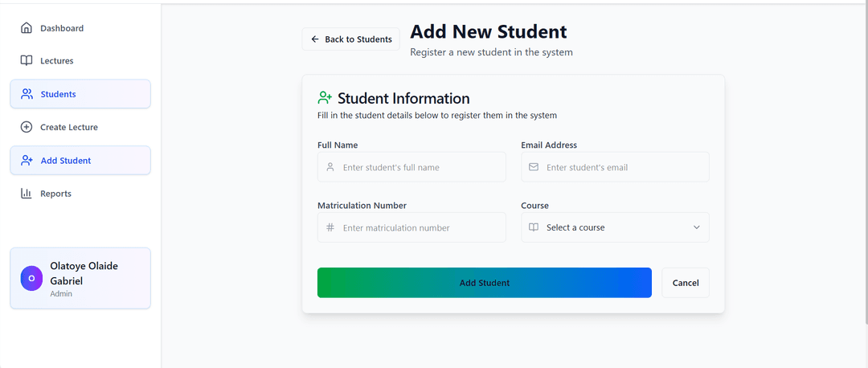Click the Add Student user-plus sidebar icon
Image resolution: width=868 pixels, height=368 pixels.
[27, 161]
